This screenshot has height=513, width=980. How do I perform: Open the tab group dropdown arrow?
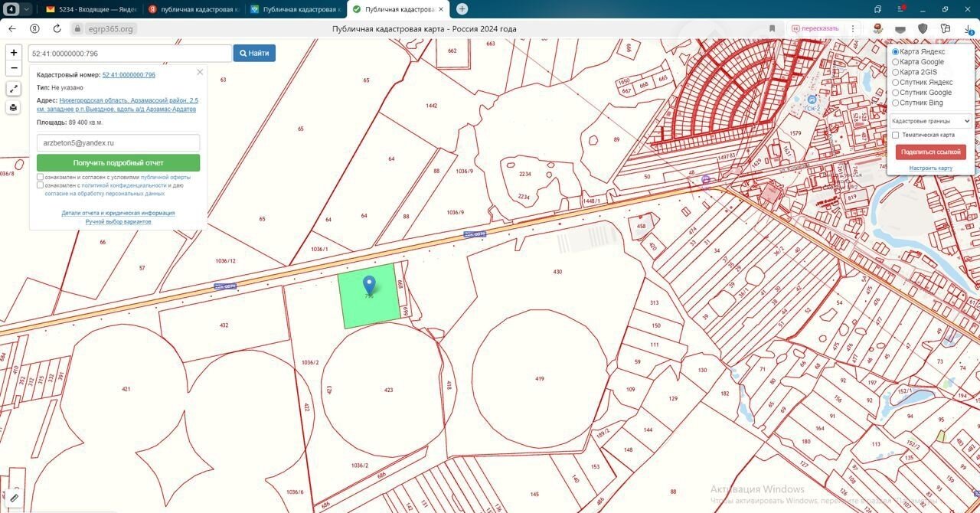point(28,9)
